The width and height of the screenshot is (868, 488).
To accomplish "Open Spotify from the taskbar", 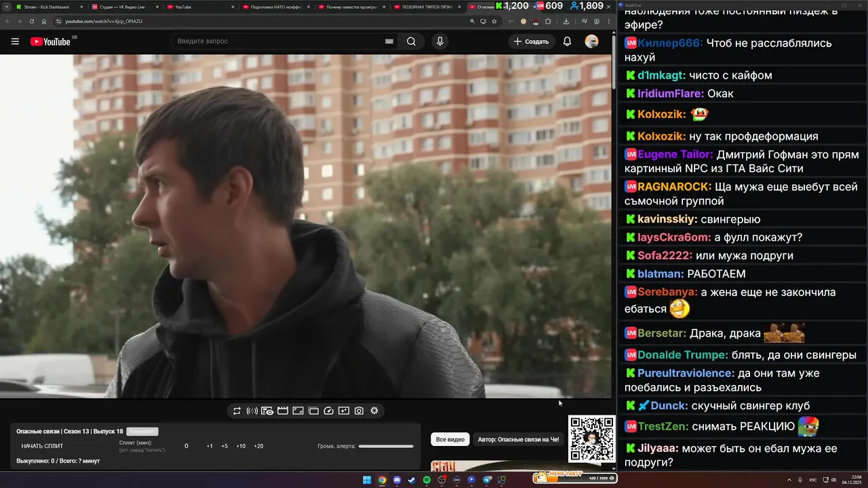I will click(x=427, y=480).
